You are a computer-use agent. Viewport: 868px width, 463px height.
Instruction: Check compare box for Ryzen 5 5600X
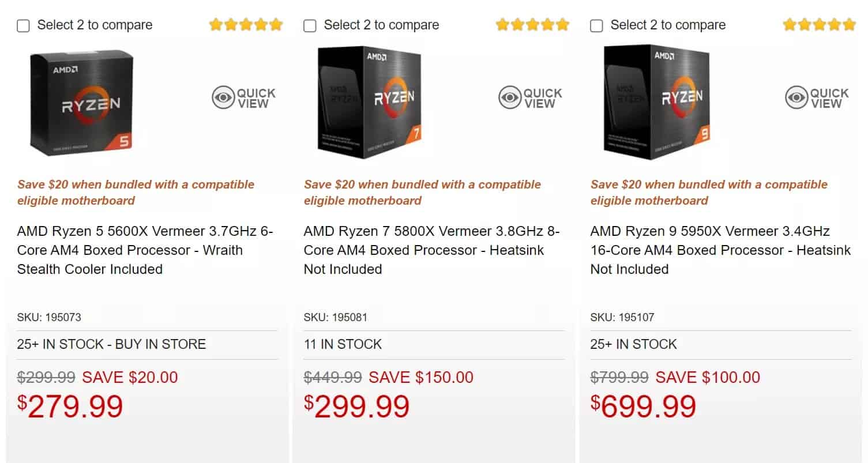(x=23, y=26)
